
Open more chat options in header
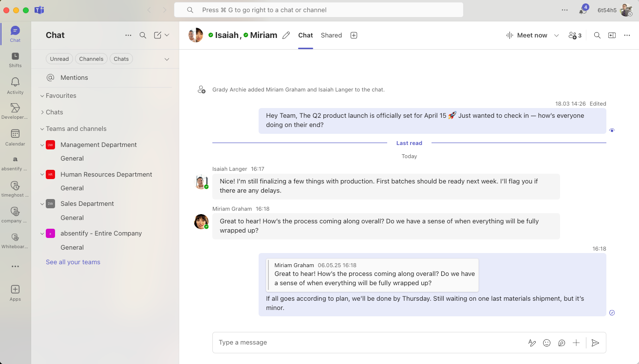(x=627, y=35)
